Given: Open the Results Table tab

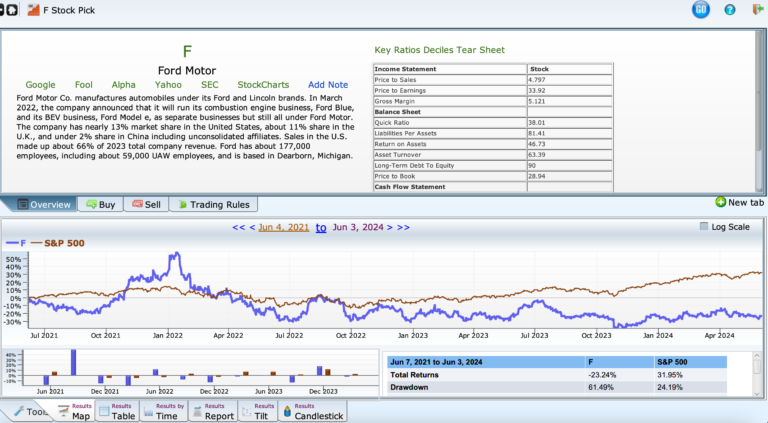Looking at the screenshot, I should [x=117, y=411].
